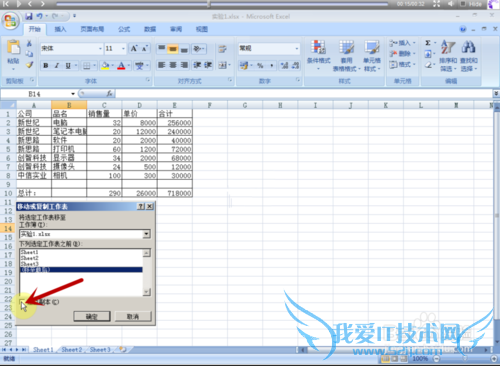Screen dimensions: 500x366
Task: Open Conditional Formatting menu
Action: [318, 54]
